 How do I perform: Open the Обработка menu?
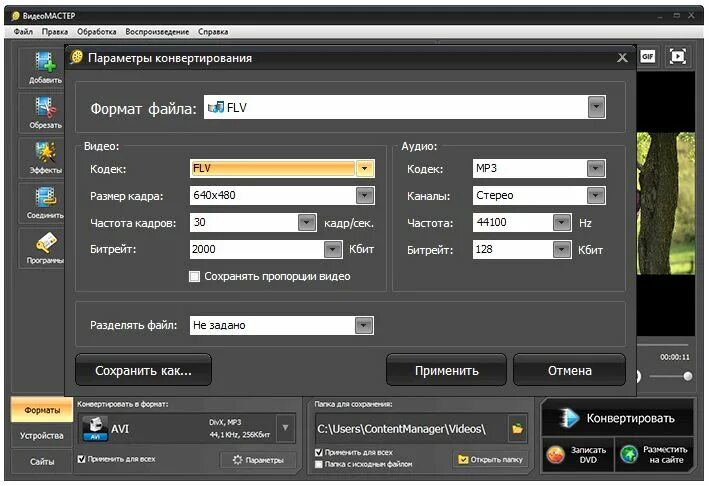pyautogui.click(x=96, y=32)
